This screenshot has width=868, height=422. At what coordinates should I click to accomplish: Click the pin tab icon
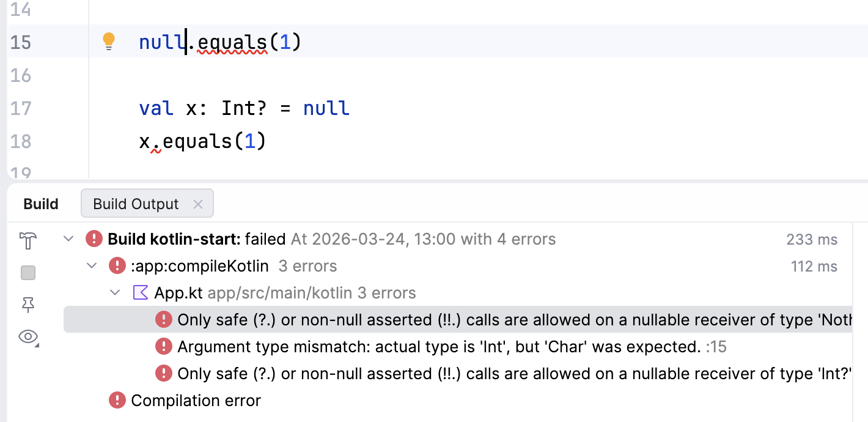(28, 305)
